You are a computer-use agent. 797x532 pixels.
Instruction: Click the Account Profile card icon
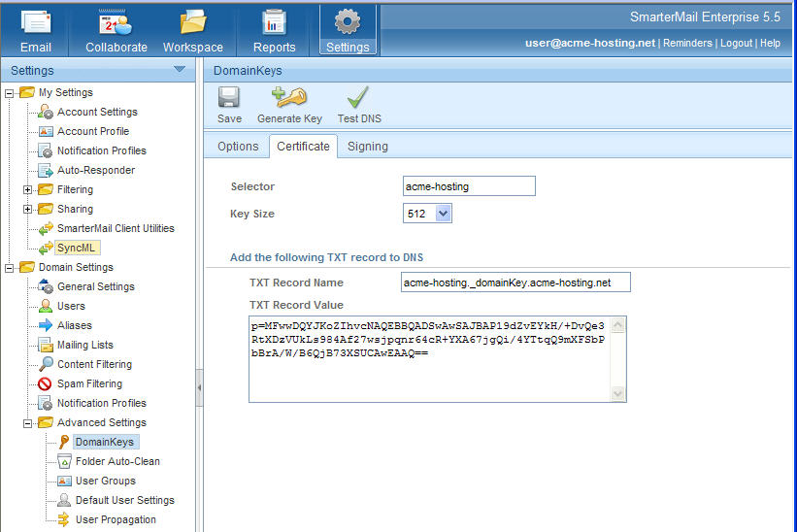coord(46,132)
